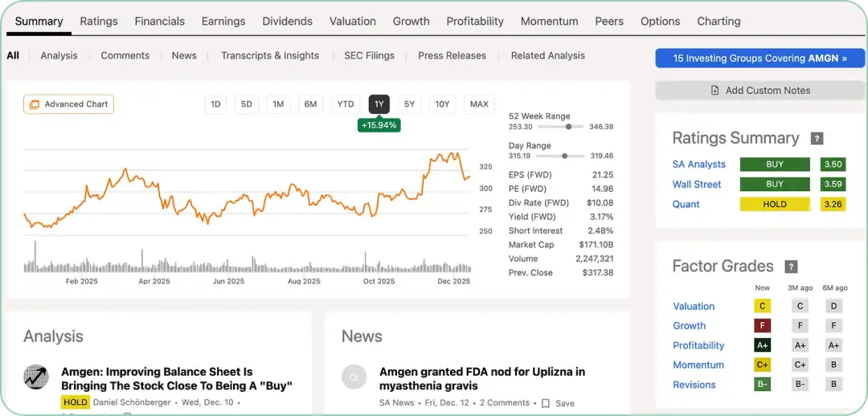868x416 pixels.
Task: Open the Factor Grades help question mark
Action: pyautogui.click(x=791, y=267)
